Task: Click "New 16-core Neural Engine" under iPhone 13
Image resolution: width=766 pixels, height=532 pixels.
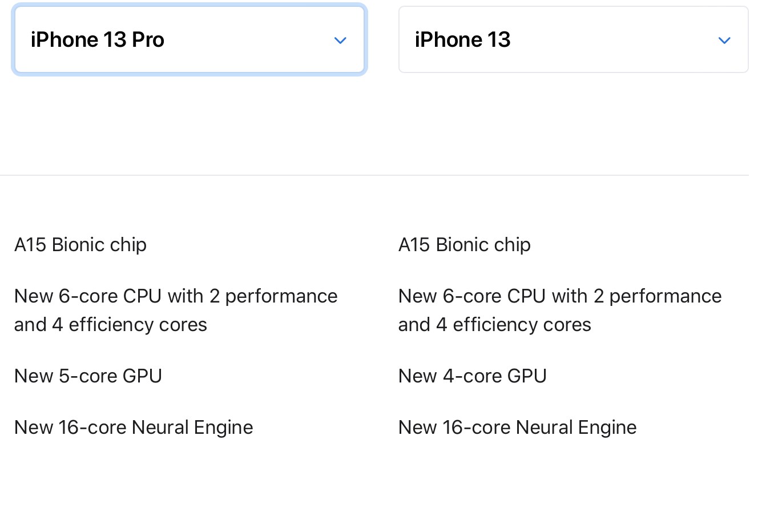Action: [518, 428]
